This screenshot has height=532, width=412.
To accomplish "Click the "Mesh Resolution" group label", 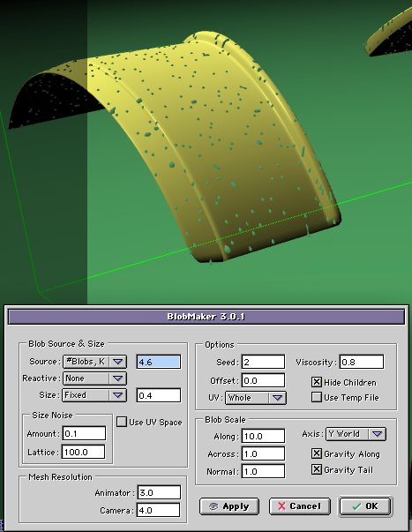I will [x=60, y=477].
